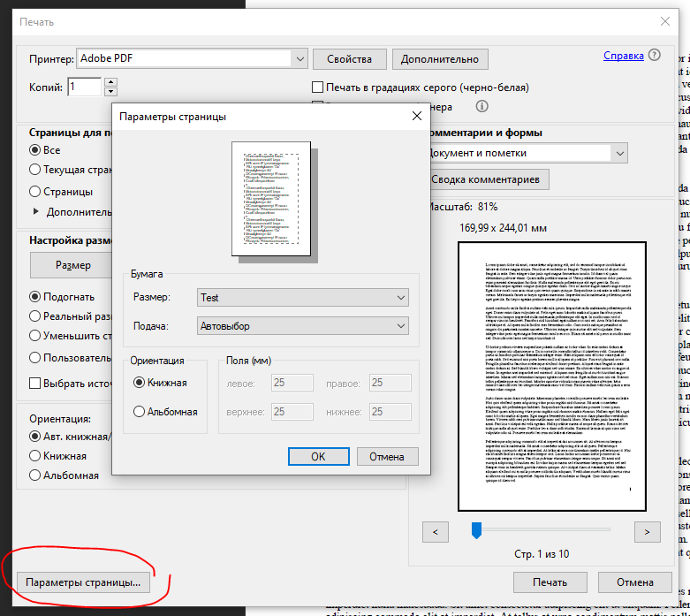Click the левое margin field
Image resolution: width=690 pixels, height=616 pixels.
pyautogui.click(x=292, y=383)
